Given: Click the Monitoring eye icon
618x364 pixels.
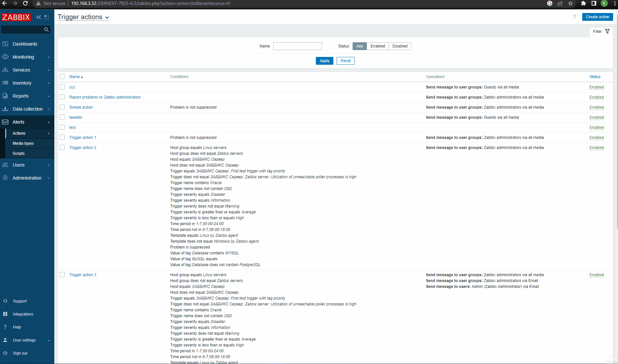Looking at the screenshot, I should [x=5, y=57].
